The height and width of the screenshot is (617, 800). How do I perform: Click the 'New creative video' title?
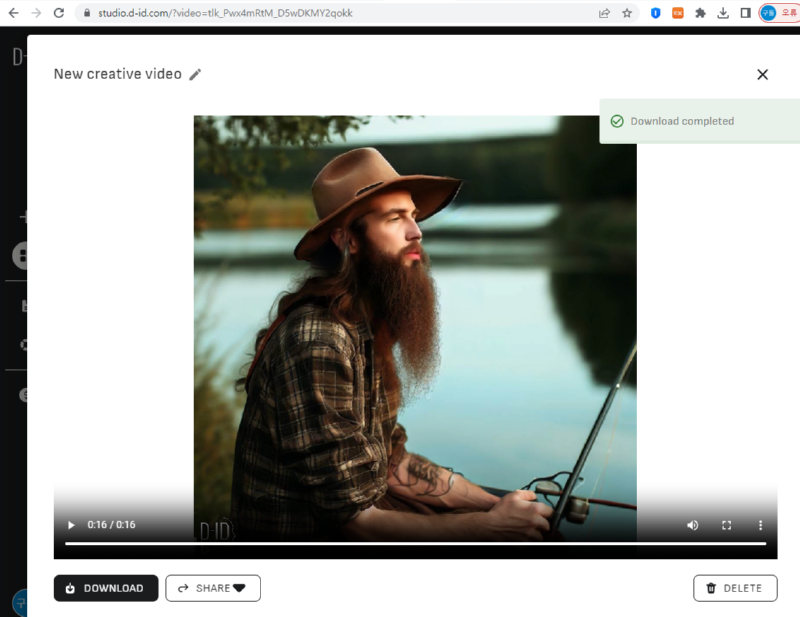pos(118,74)
